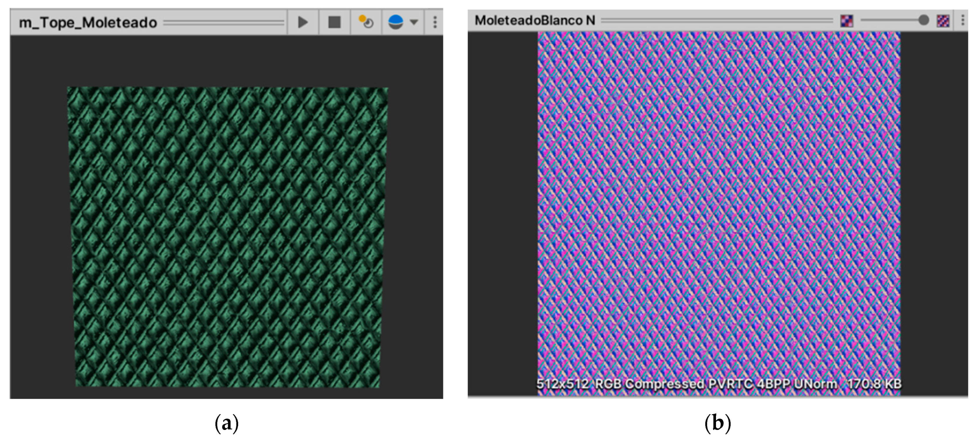Open the three-dot menu of material preview
The height and width of the screenshot is (443, 980).
pyautogui.click(x=435, y=22)
